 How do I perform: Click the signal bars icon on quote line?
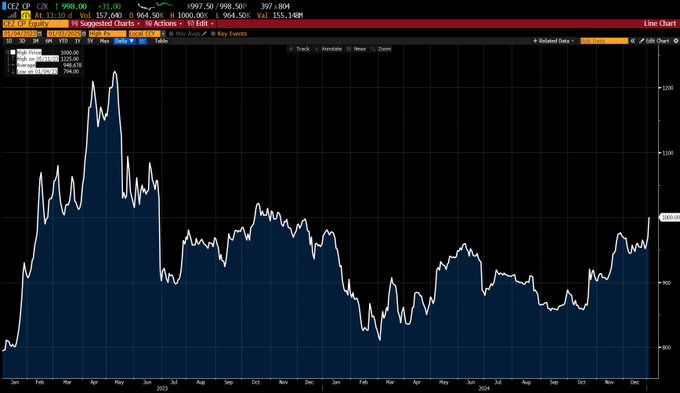coord(13,15)
